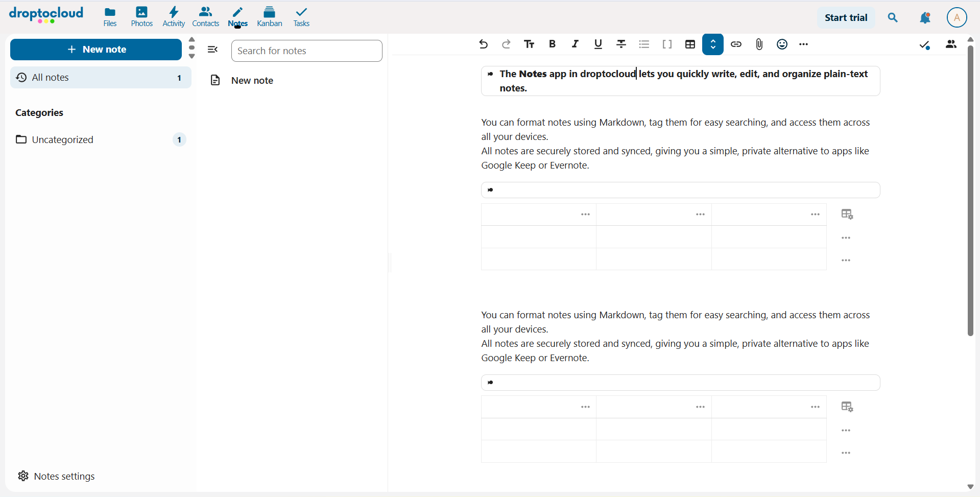Toggle bold text formatting
Screen dimensions: 980x497
click(552, 44)
